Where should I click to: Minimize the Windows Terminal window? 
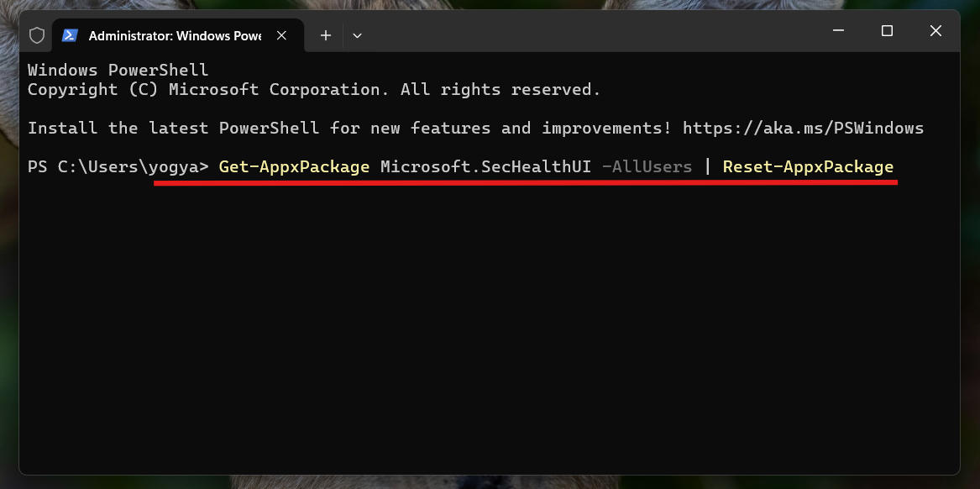(837, 30)
